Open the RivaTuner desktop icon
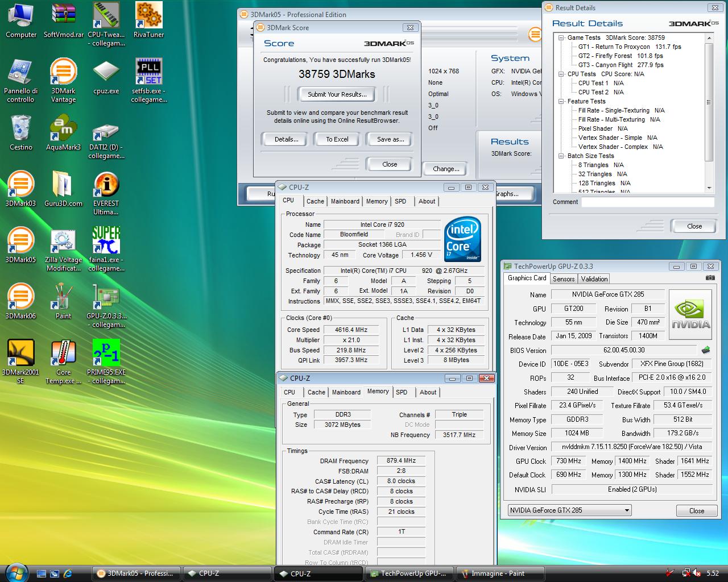The height and width of the screenshot is (582, 728). (x=148, y=16)
